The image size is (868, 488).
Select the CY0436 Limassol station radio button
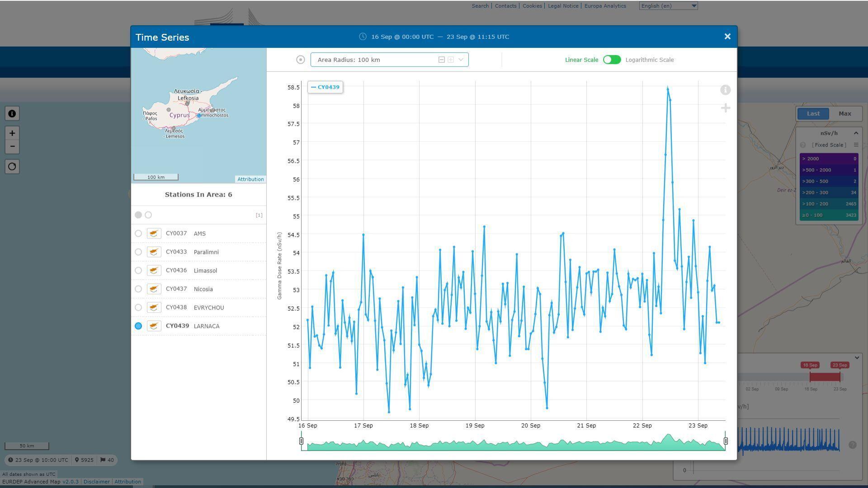point(138,271)
